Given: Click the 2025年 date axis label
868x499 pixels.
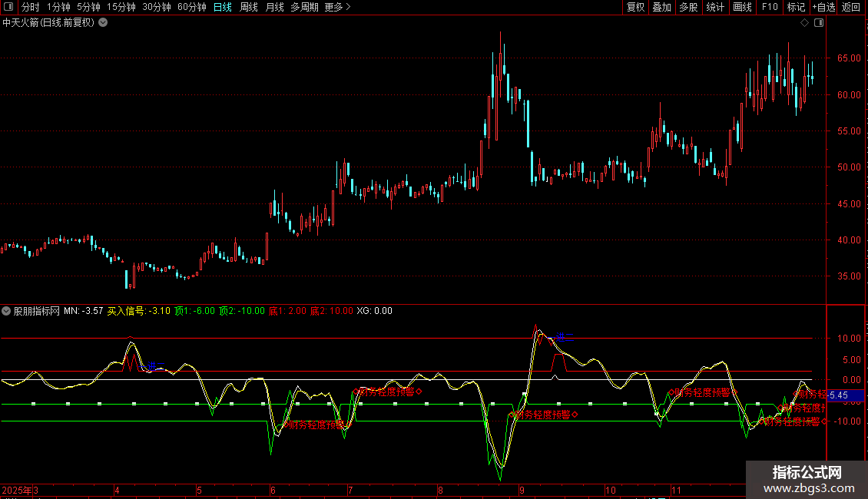Looking at the screenshot, I should (x=17, y=491).
